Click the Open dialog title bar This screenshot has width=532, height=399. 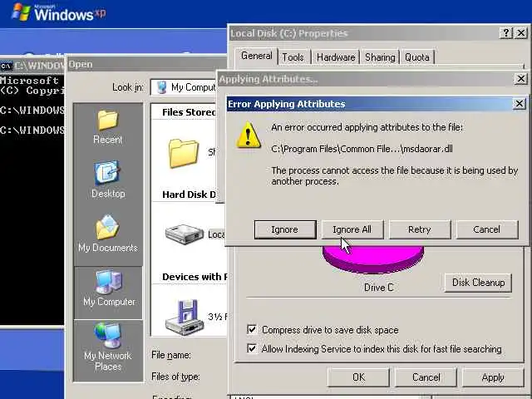coord(147,64)
